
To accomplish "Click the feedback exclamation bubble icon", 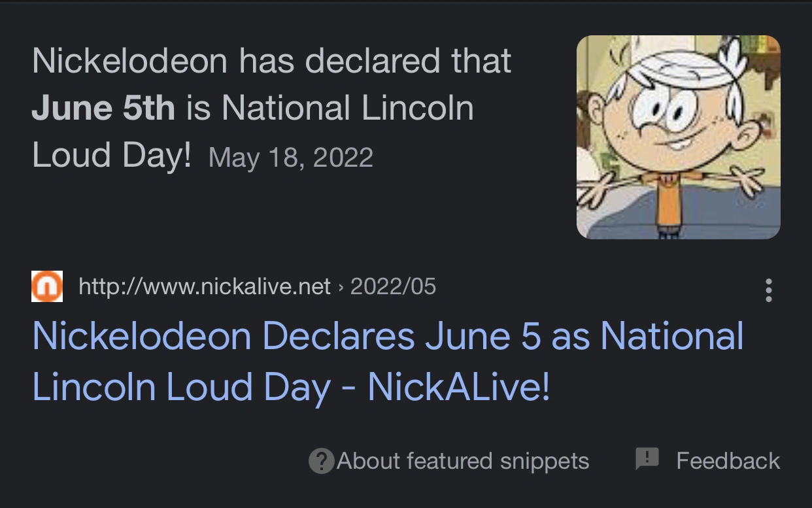I will pyautogui.click(x=647, y=459).
